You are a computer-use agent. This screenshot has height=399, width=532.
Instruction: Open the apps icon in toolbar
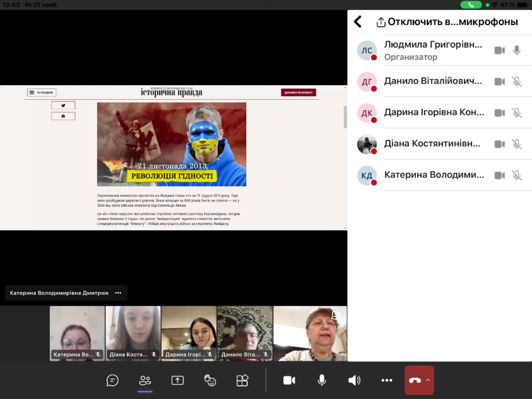(242, 380)
